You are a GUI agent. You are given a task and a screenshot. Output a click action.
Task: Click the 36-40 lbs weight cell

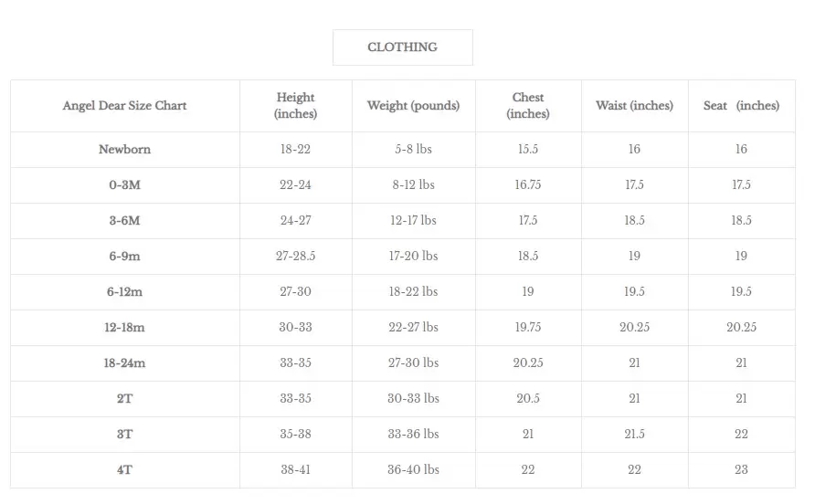(x=413, y=469)
